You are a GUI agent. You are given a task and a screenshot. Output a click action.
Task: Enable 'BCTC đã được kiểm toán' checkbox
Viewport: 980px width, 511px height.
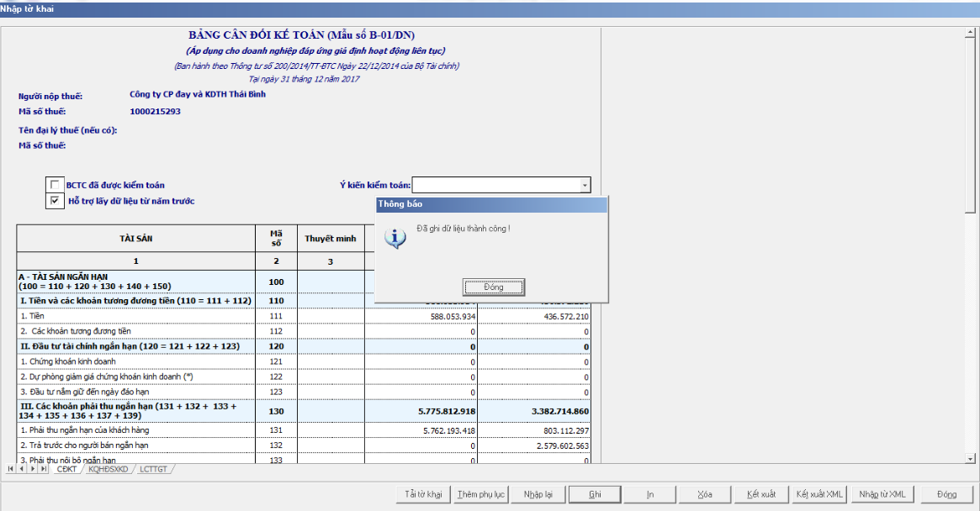[56, 185]
